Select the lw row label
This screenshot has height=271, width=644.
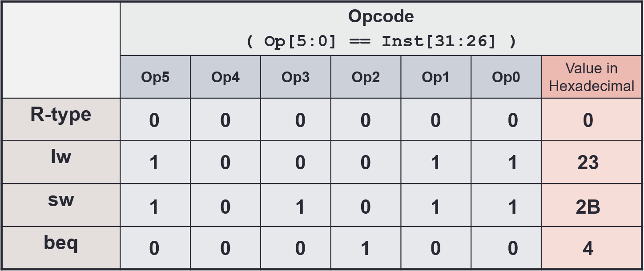pos(60,157)
